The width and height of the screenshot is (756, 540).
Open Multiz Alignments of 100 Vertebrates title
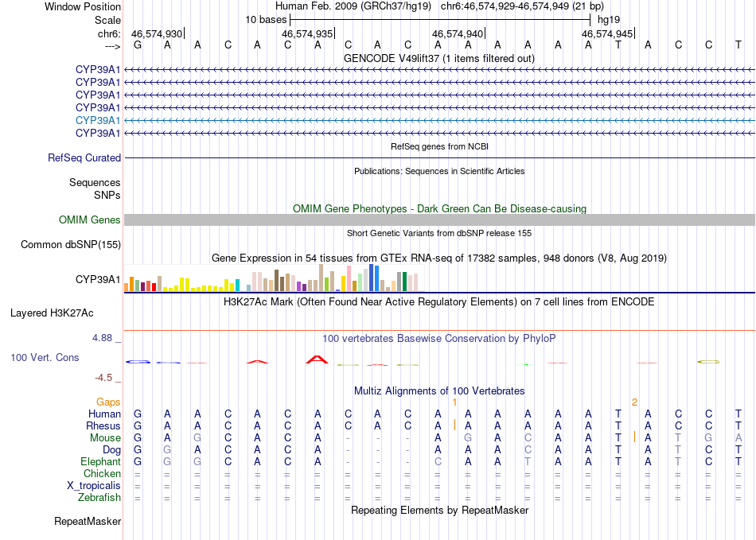click(439, 391)
